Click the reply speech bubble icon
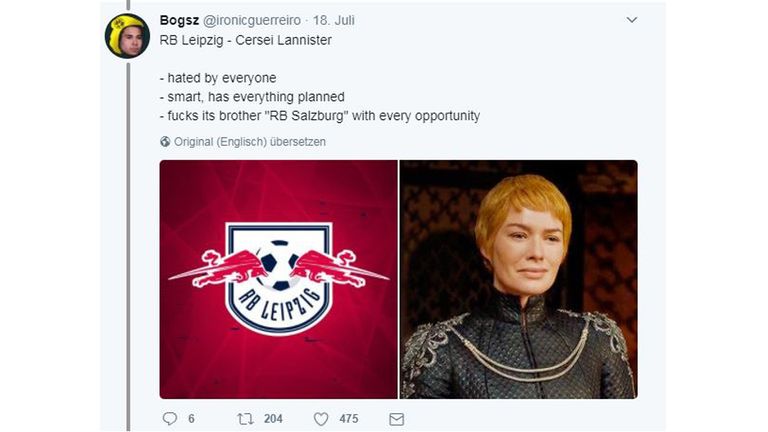The image size is (768, 432). (169, 418)
